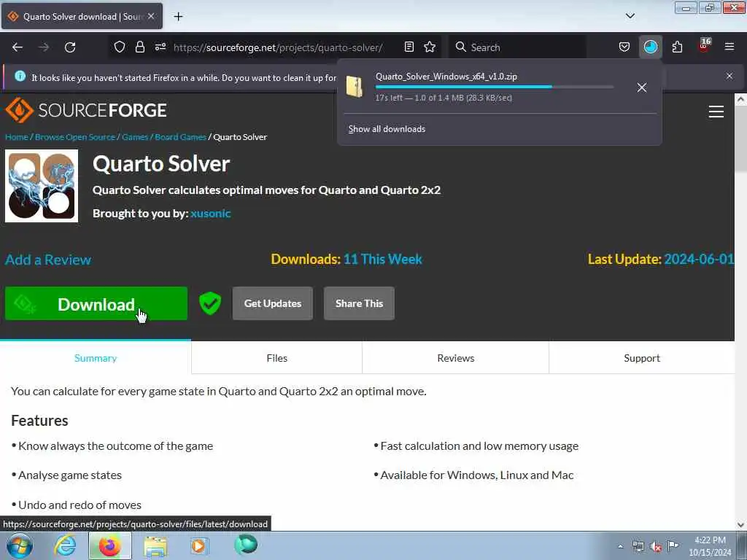Click the URL address bar
The height and width of the screenshot is (560, 747).
(x=278, y=47)
